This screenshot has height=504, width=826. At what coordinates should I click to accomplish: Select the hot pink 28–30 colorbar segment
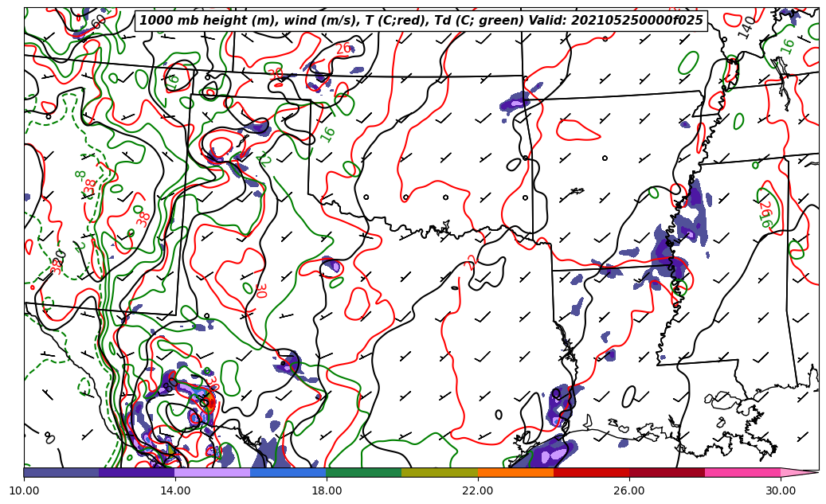click(742, 472)
